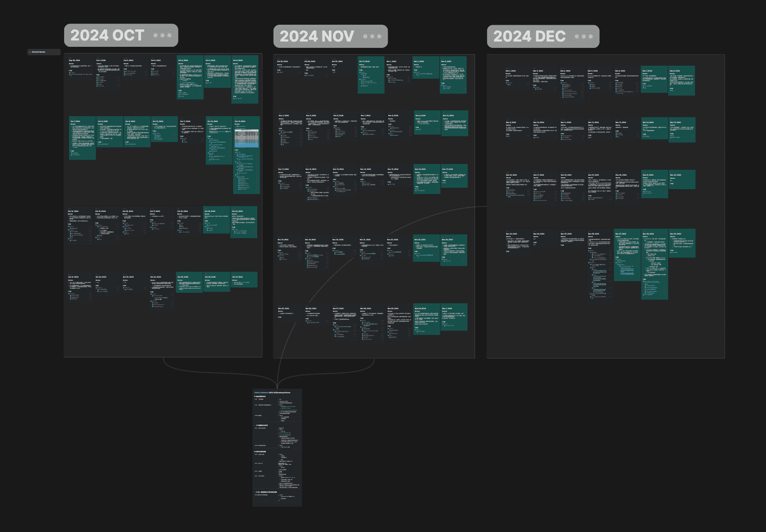The width and height of the screenshot is (766, 532).
Task: Select the Oct 19, 2024 green card
Action: [217, 220]
